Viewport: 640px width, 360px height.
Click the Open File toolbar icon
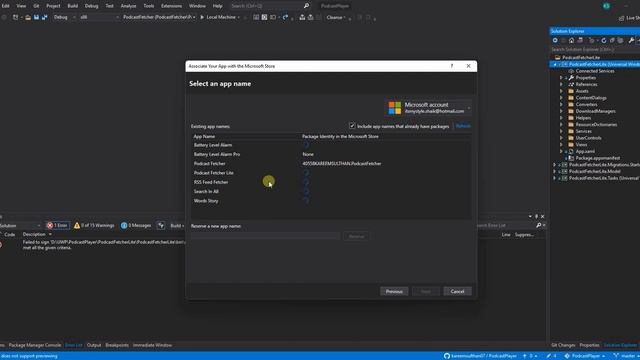coord(28,17)
